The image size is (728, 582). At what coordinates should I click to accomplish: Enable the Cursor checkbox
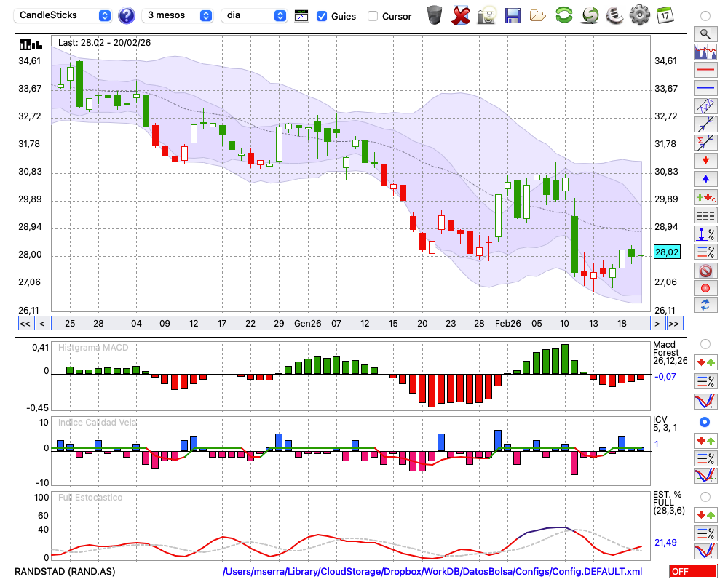pyautogui.click(x=373, y=16)
